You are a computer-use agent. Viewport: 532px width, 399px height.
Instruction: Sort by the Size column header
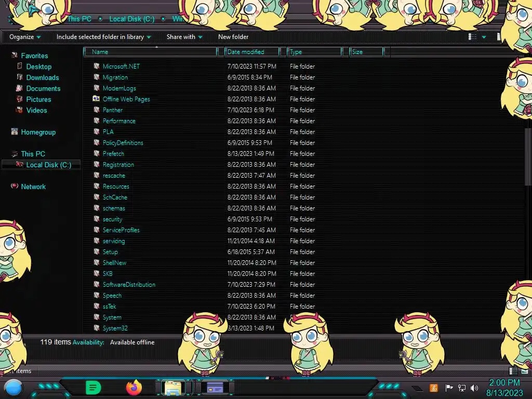[x=366, y=52]
